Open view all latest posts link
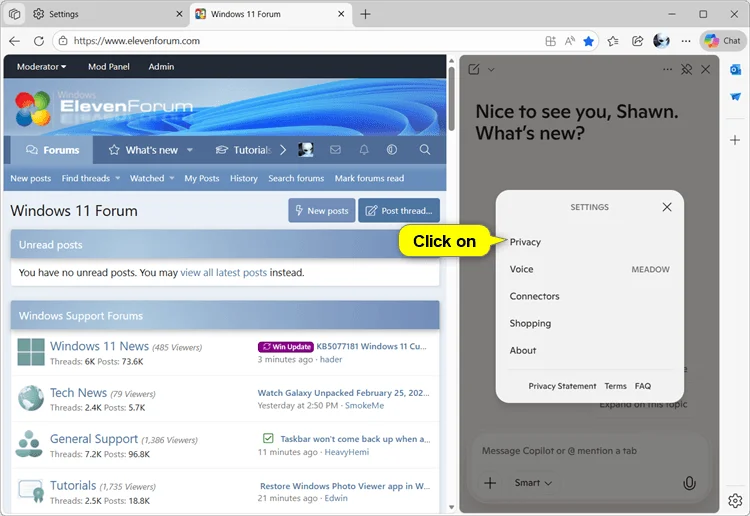750x516 pixels. 223,273
